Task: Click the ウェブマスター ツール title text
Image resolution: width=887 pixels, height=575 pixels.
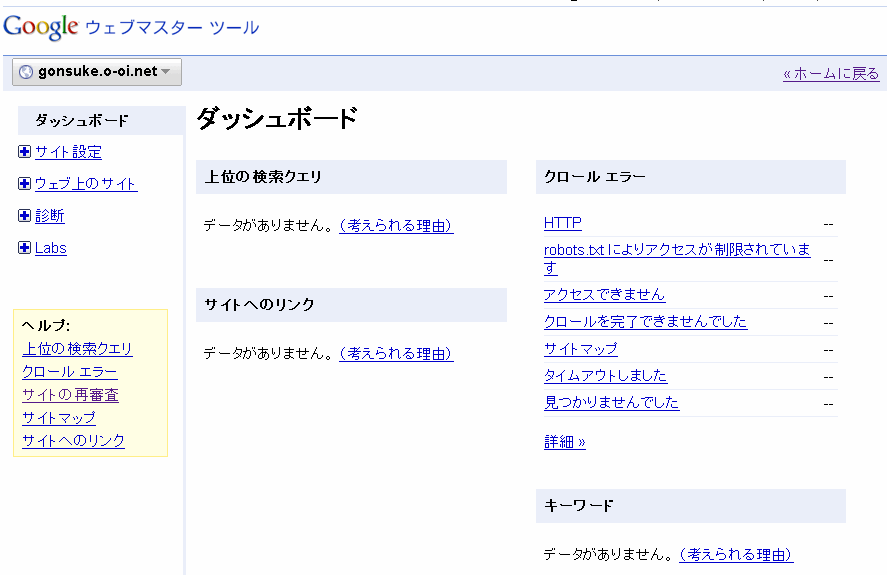Action: (x=172, y=27)
